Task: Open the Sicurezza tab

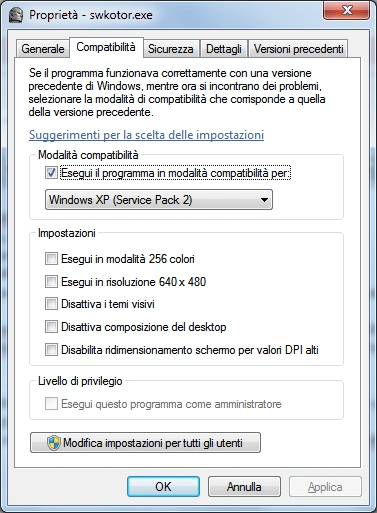Action: coord(171,49)
